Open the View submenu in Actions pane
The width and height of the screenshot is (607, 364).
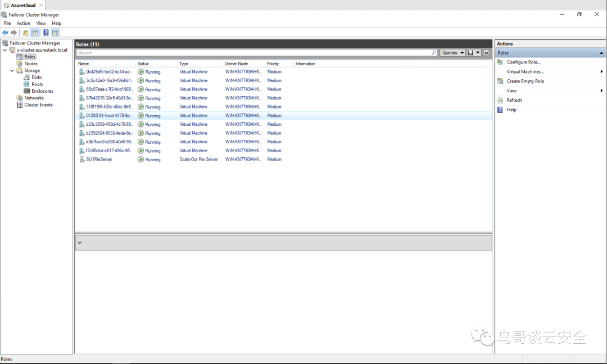(x=512, y=91)
